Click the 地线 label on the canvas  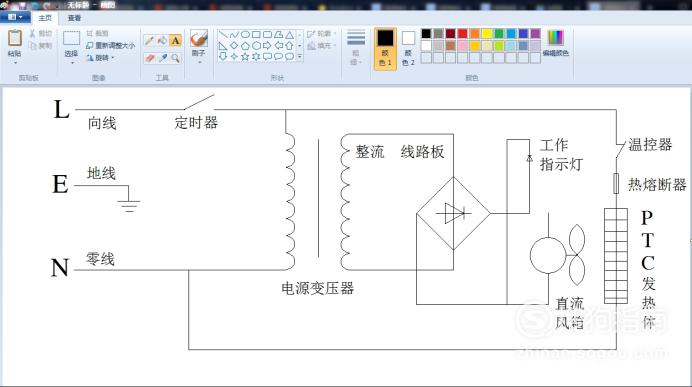[x=102, y=173]
